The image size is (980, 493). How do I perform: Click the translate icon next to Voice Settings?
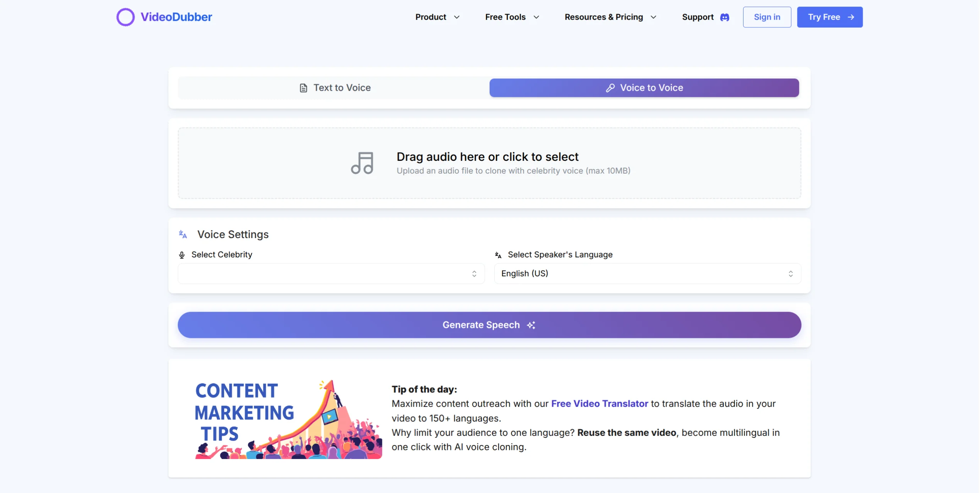tap(183, 234)
